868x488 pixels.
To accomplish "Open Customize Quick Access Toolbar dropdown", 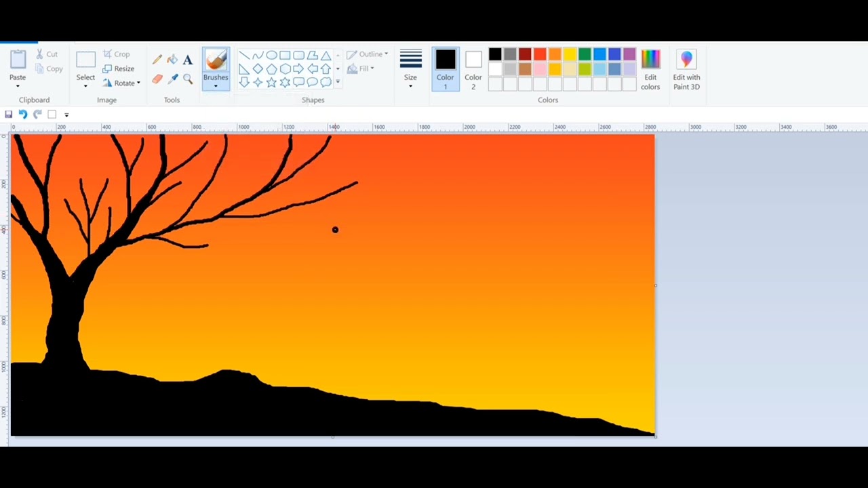I will pyautogui.click(x=66, y=115).
